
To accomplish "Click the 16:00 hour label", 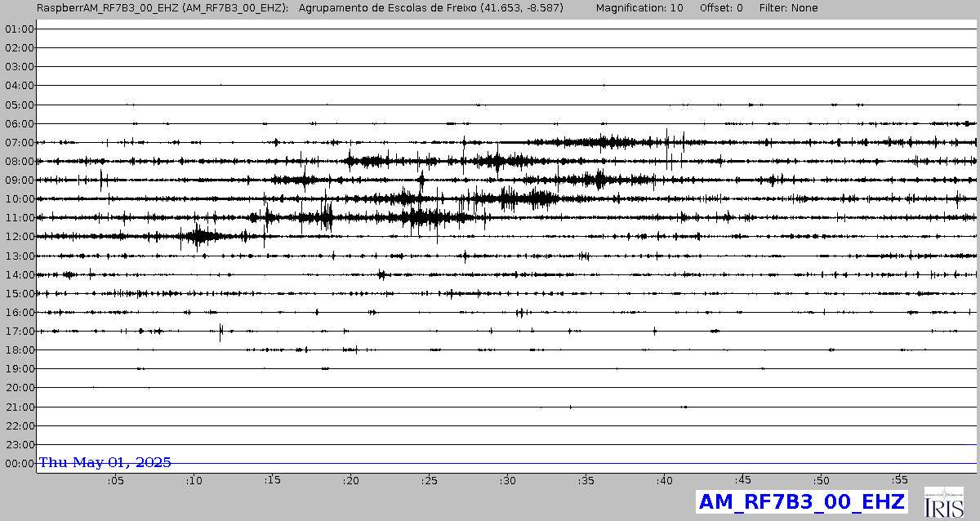I will 20,312.
